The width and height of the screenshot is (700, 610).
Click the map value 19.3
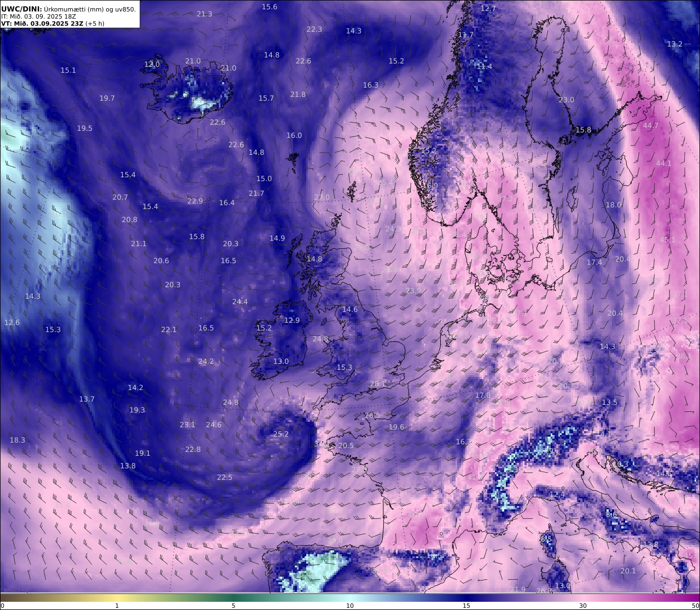click(137, 410)
